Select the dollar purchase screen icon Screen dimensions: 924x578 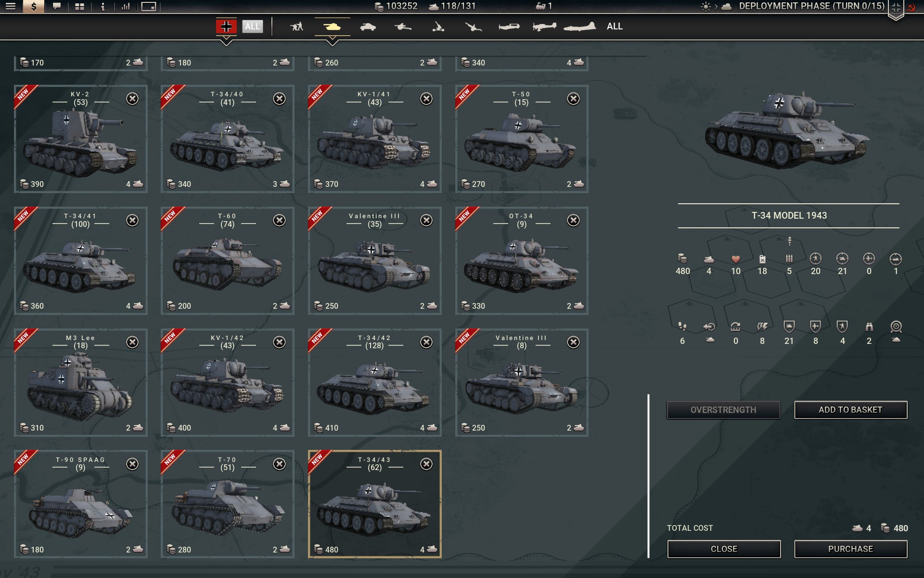click(34, 7)
